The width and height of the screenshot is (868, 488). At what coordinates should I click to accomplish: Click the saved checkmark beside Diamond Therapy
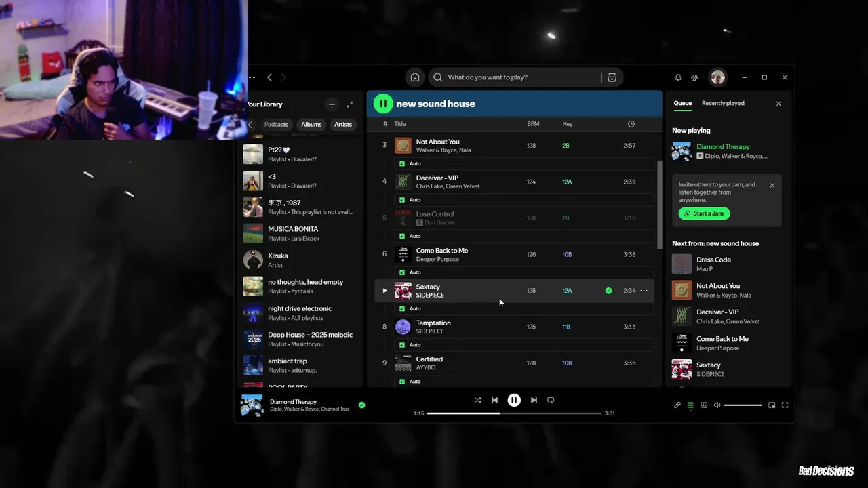coord(361,405)
